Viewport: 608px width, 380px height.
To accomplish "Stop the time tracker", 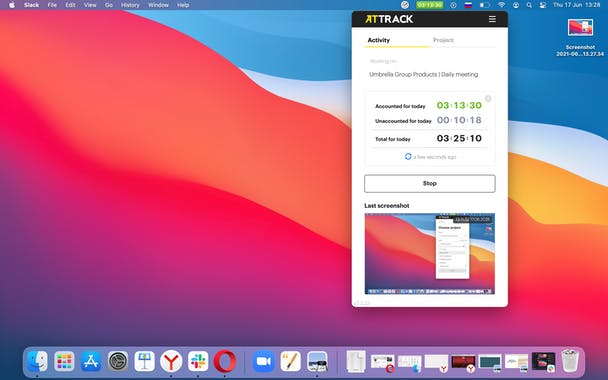I will pyautogui.click(x=430, y=183).
